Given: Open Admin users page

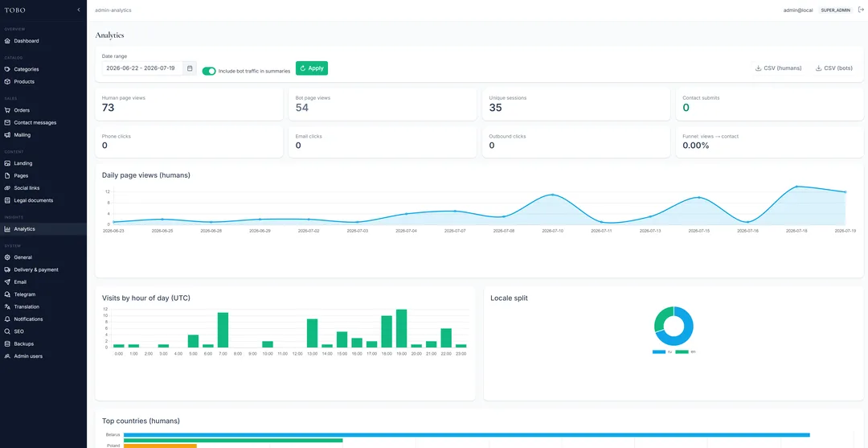Looking at the screenshot, I should coord(43,356).
